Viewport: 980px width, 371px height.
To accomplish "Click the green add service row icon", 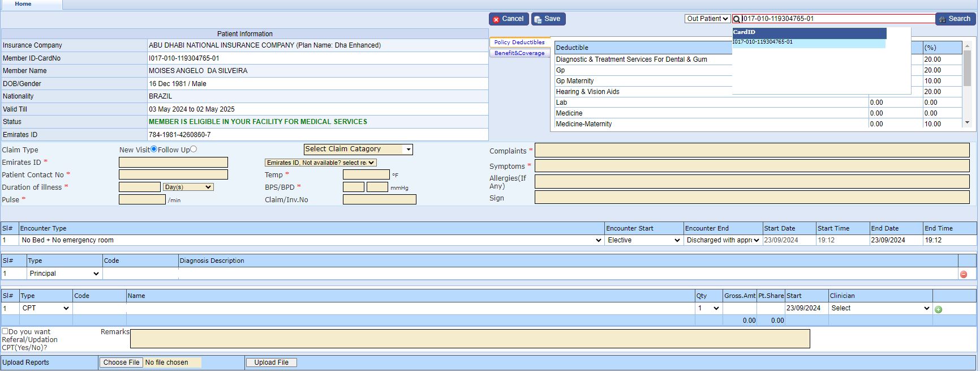I will click(938, 309).
